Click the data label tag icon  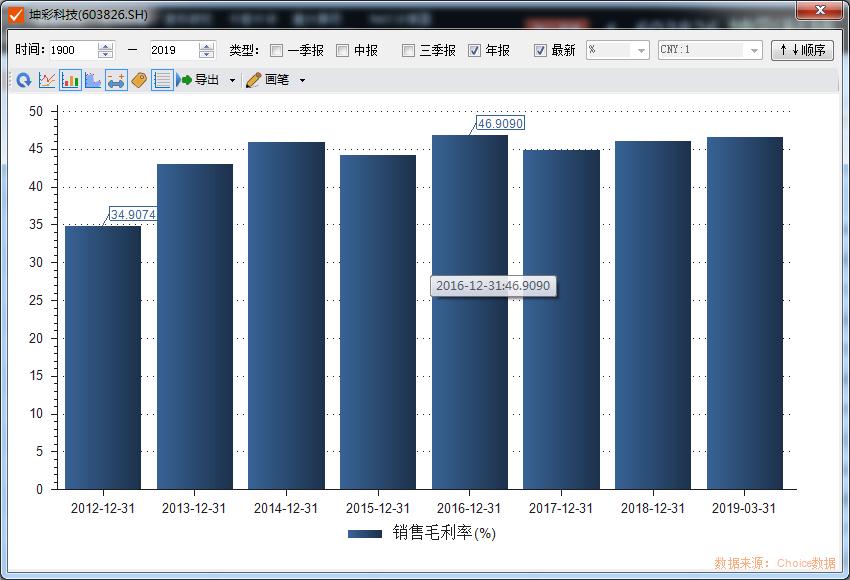tap(140, 80)
